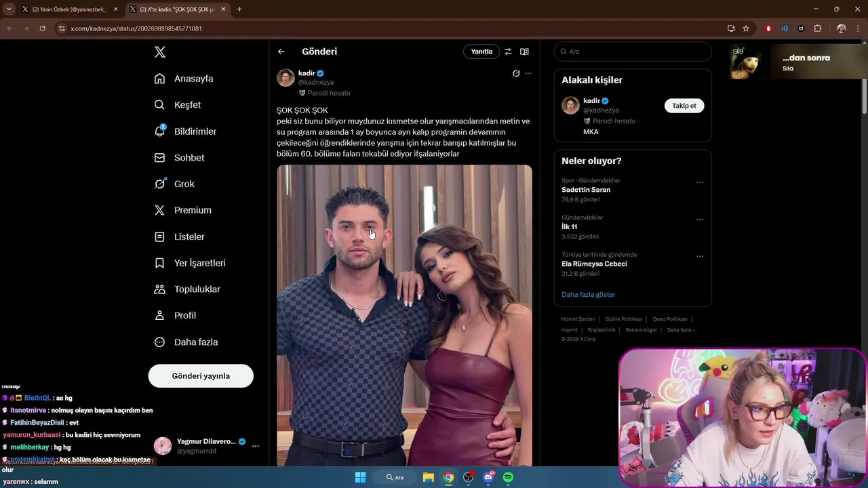Click the browser back arrow
The height and width of the screenshot is (488, 868).
(9, 28)
